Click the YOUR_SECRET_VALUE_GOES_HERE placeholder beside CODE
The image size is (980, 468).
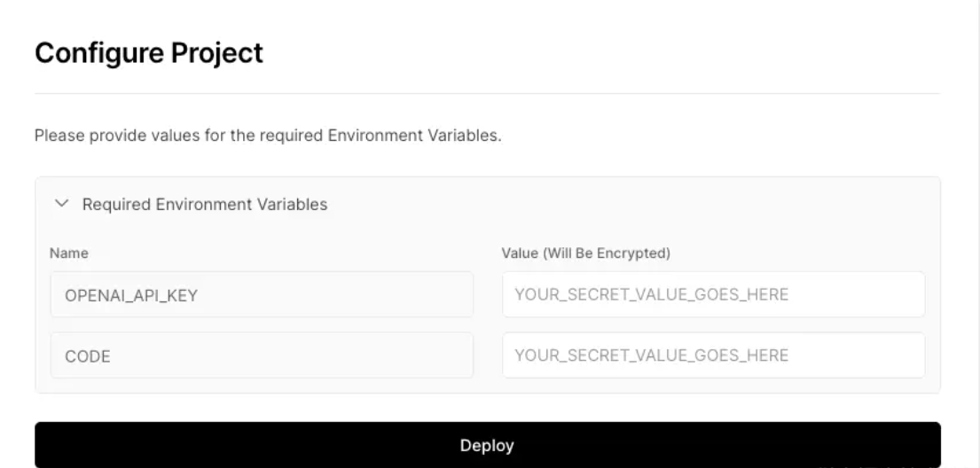[651, 355]
